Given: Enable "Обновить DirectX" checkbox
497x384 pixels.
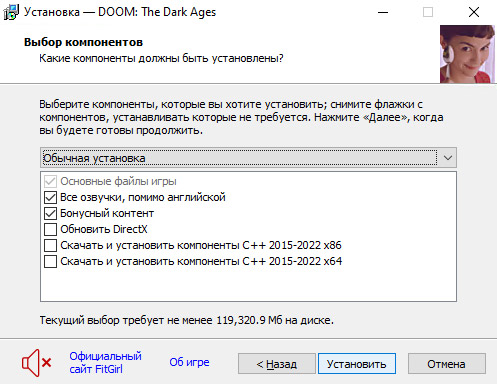Looking at the screenshot, I should 50,229.
